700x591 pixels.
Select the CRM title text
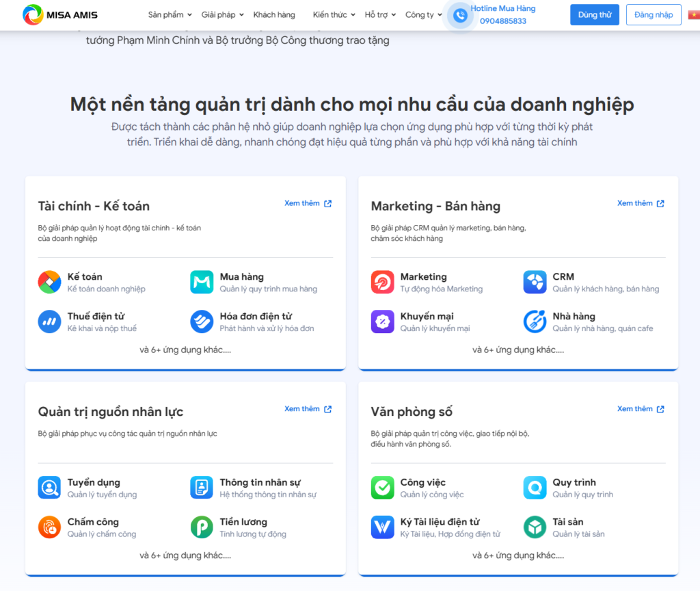(563, 276)
